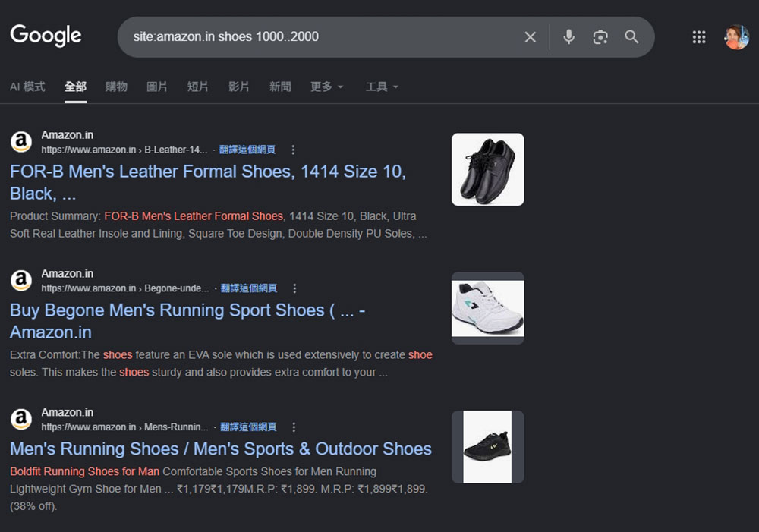Select the 全部 tab

[75, 87]
